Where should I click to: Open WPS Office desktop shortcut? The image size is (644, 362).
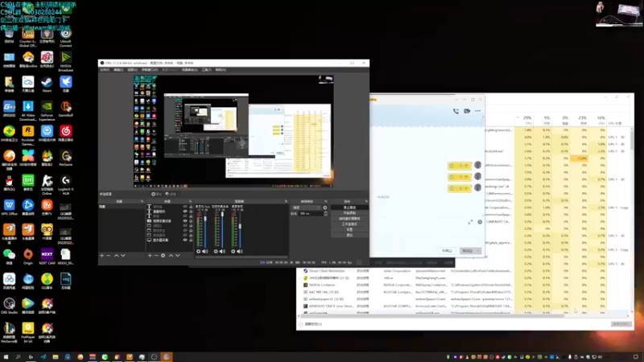click(9, 208)
